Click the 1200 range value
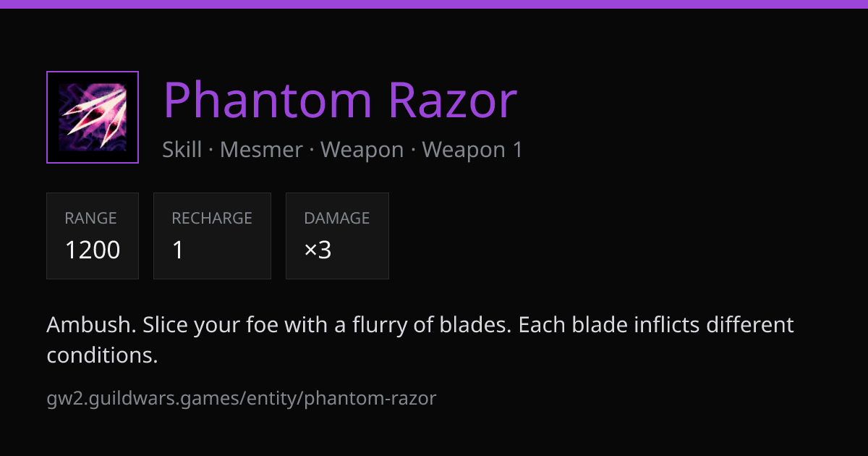The height and width of the screenshot is (456, 868). pyautogui.click(x=93, y=250)
